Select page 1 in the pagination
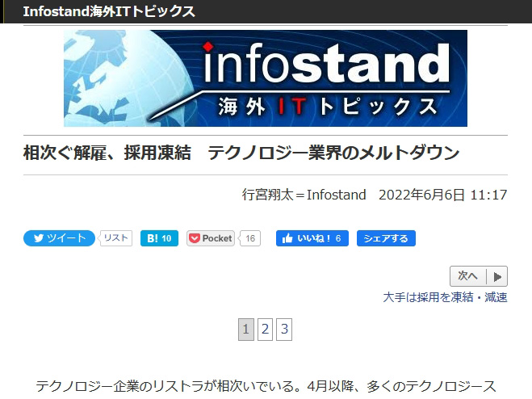Image resolution: width=532 pixels, height=399 pixels. pyautogui.click(x=246, y=329)
